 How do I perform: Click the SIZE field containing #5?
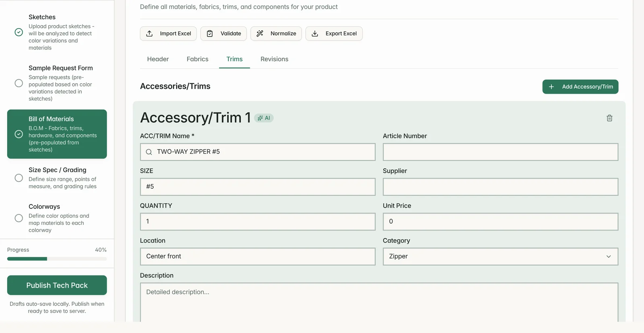[x=258, y=187]
